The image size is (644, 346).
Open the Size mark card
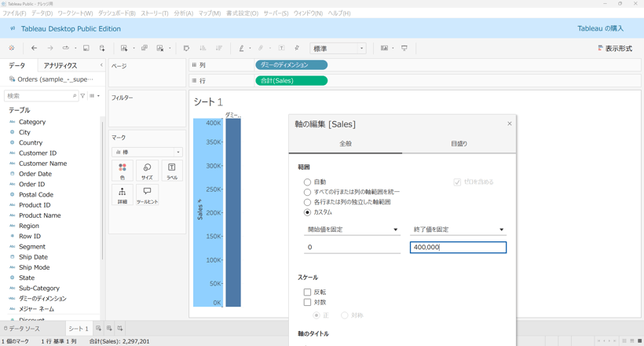click(147, 171)
